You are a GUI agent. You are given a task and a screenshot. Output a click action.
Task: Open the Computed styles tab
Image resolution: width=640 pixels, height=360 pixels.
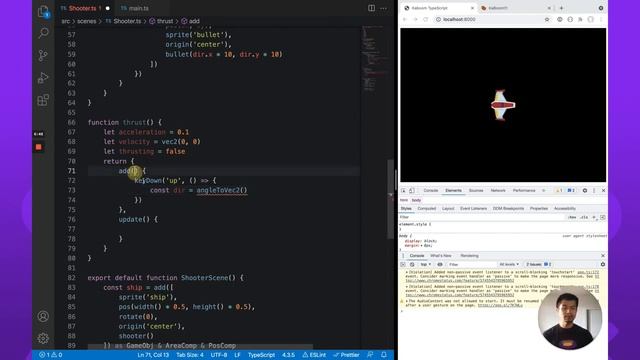(427, 209)
